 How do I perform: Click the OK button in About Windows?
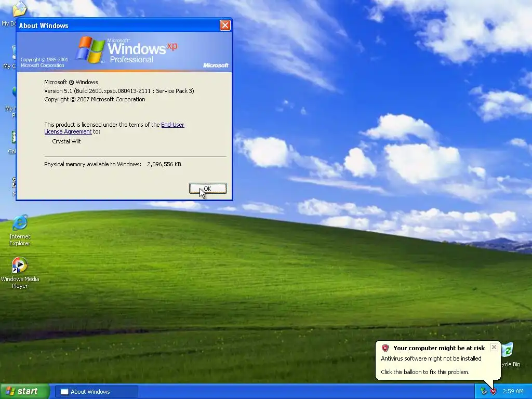[208, 189]
